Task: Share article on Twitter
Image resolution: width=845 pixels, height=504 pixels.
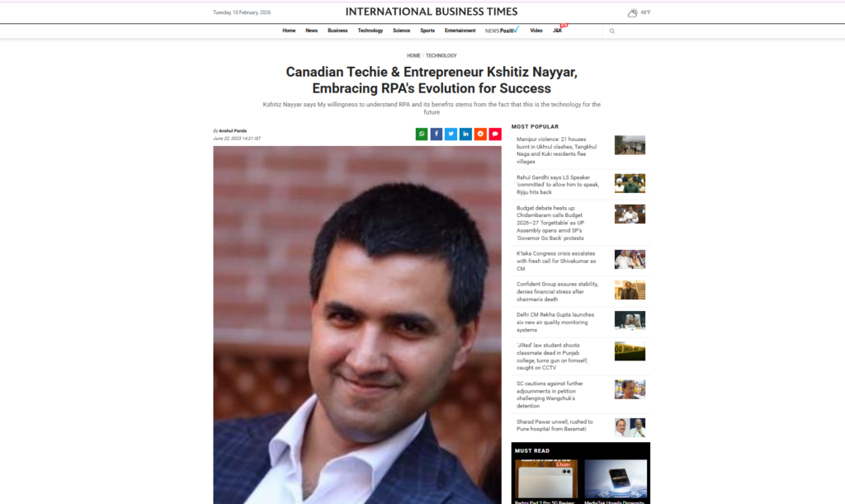Action: coord(451,134)
